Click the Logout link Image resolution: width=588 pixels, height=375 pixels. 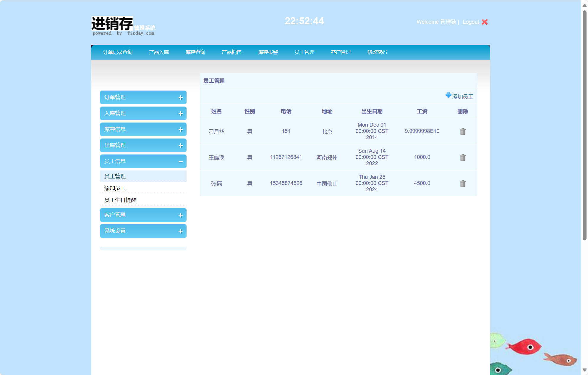point(471,22)
